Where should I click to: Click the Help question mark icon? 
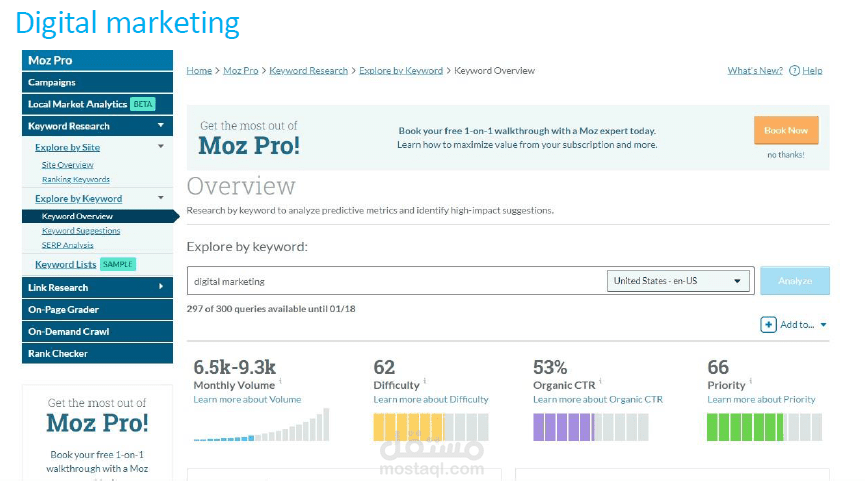pos(794,71)
